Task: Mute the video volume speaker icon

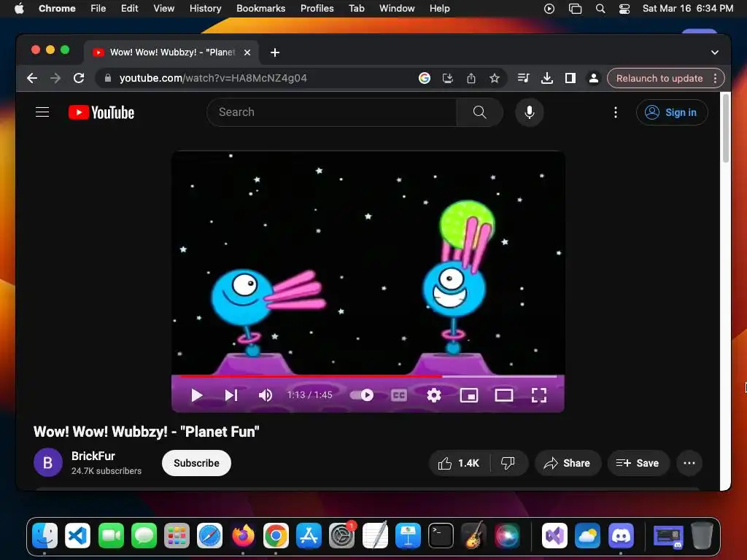Action: 266,395
